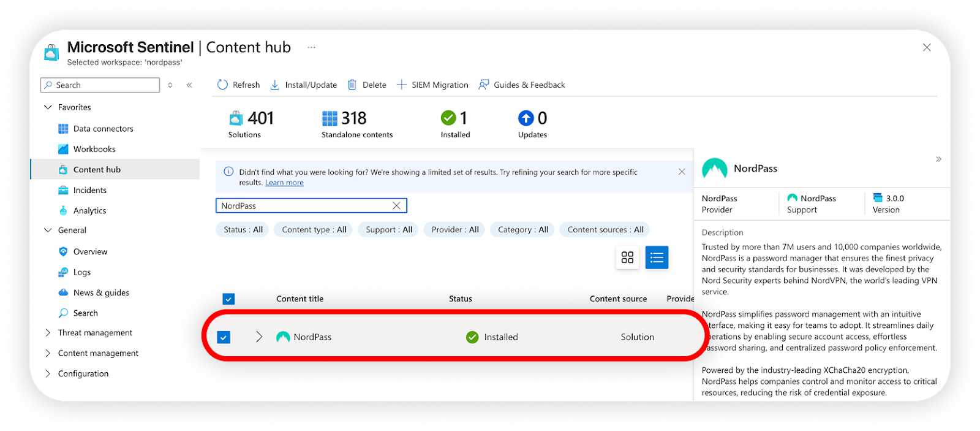Switch to grid card view
980x431 pixels.
[x=627, y=257]
